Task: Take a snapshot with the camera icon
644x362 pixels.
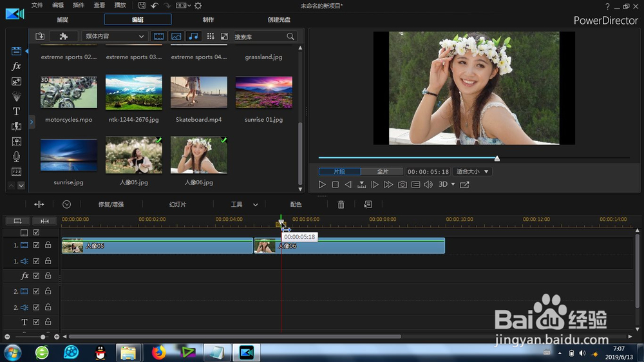Action: pyautogui.click(x=402, y=185)
